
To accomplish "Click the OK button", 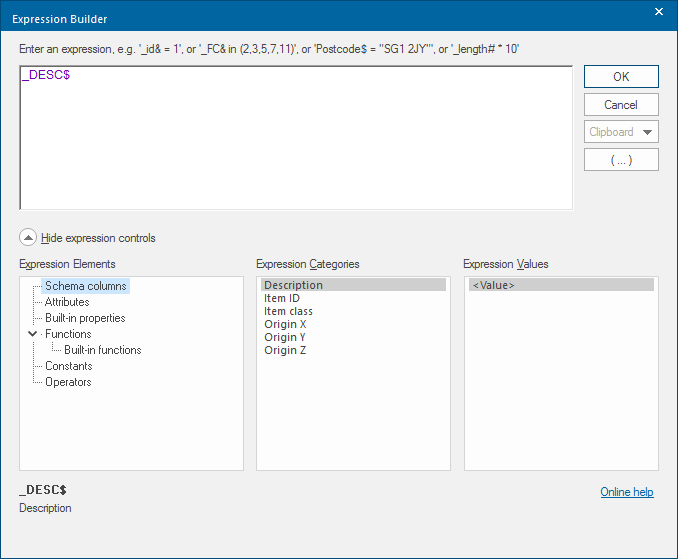I will [x=621, y=77].
